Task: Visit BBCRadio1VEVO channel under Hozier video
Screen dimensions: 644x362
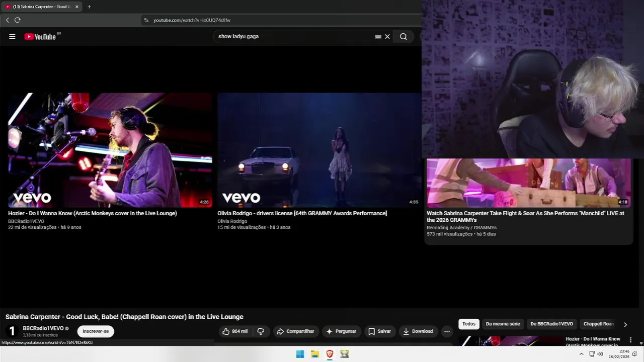Action: pyautogui.click(x=26, y=221)
